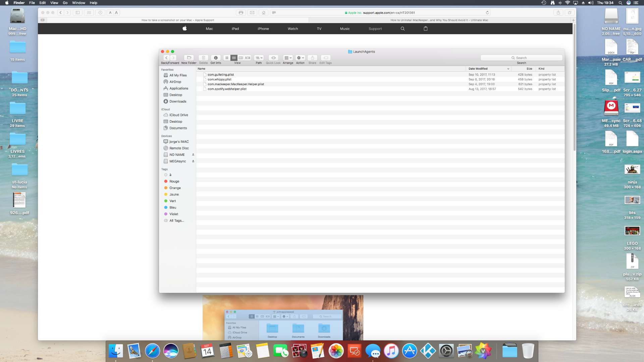Open the Safari Go menu

pos(65,3)
